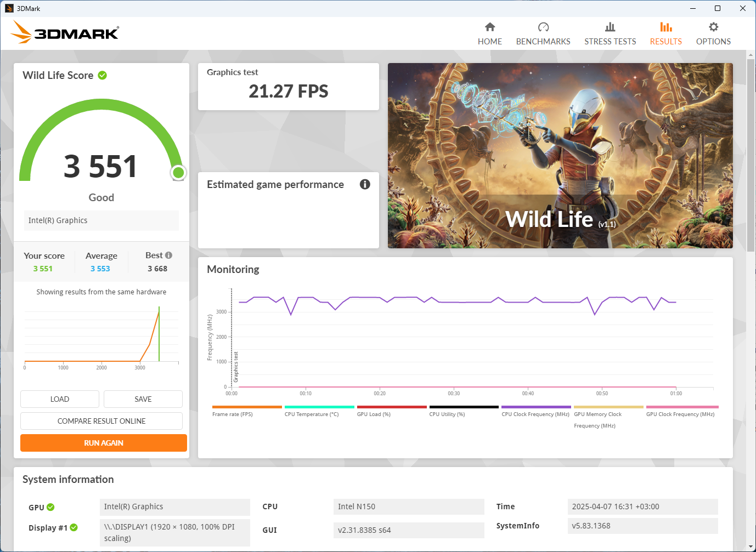Open Stress Tests bar chart icon

(610, 27)
